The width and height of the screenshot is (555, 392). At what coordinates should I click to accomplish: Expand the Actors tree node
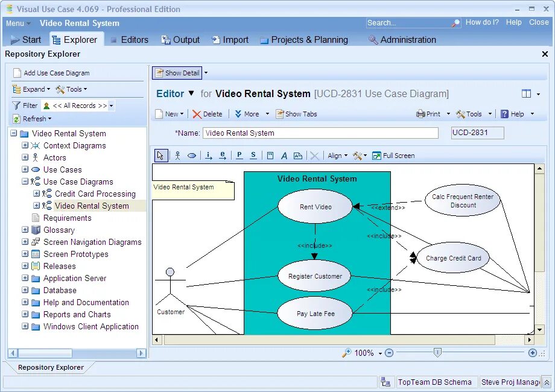[x=25, y=157]
